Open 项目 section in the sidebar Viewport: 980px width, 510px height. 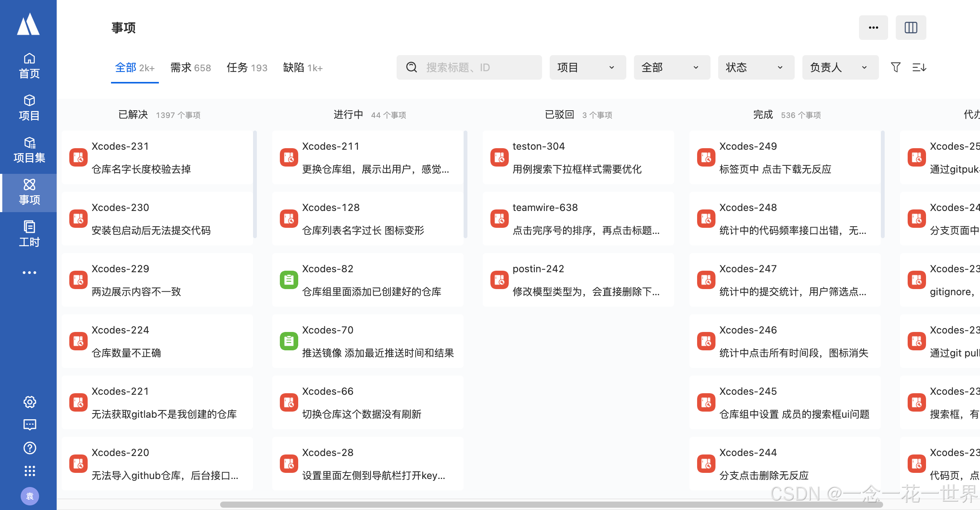pos(29,107)
